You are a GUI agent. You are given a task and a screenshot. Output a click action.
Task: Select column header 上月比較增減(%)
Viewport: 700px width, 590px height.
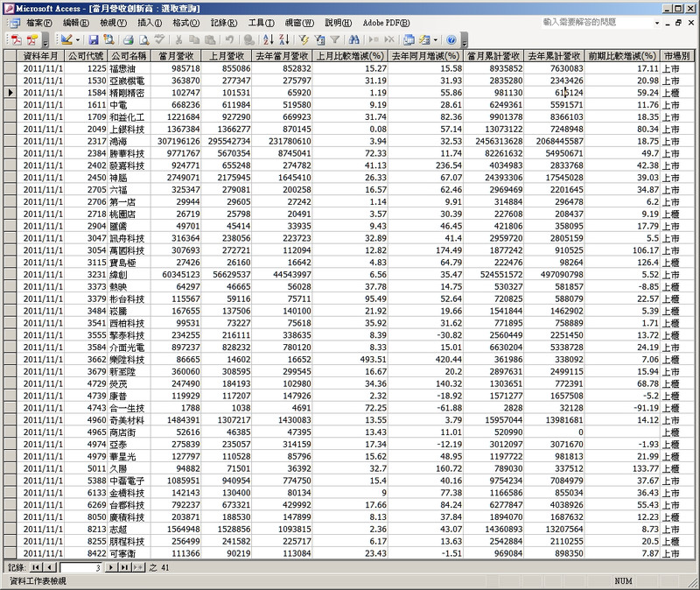[x=350, y=56]
